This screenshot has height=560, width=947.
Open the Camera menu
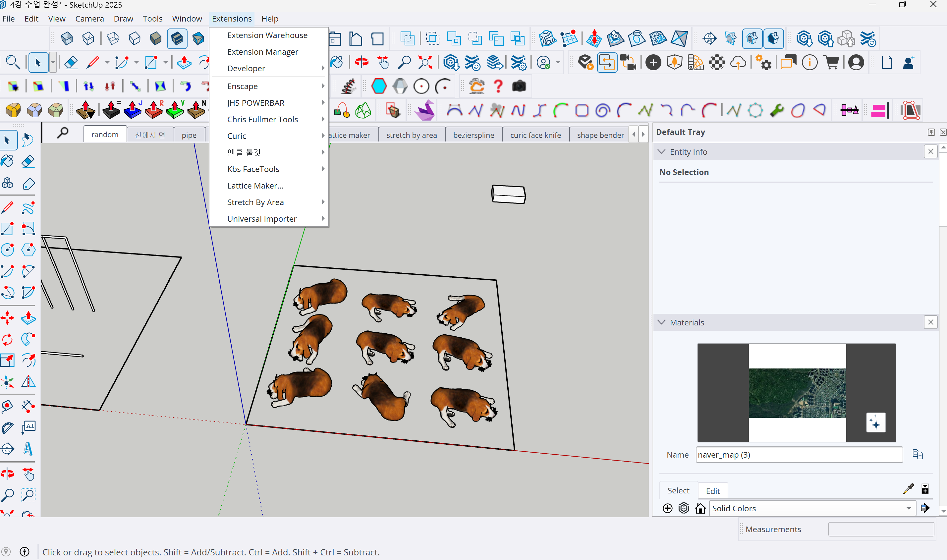[x=89, y=19]
